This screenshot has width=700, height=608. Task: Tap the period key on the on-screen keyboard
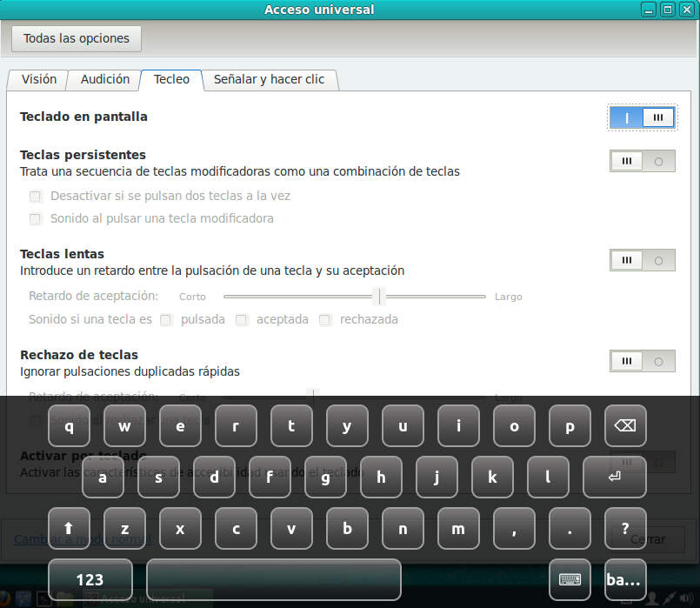pos(570,528)
